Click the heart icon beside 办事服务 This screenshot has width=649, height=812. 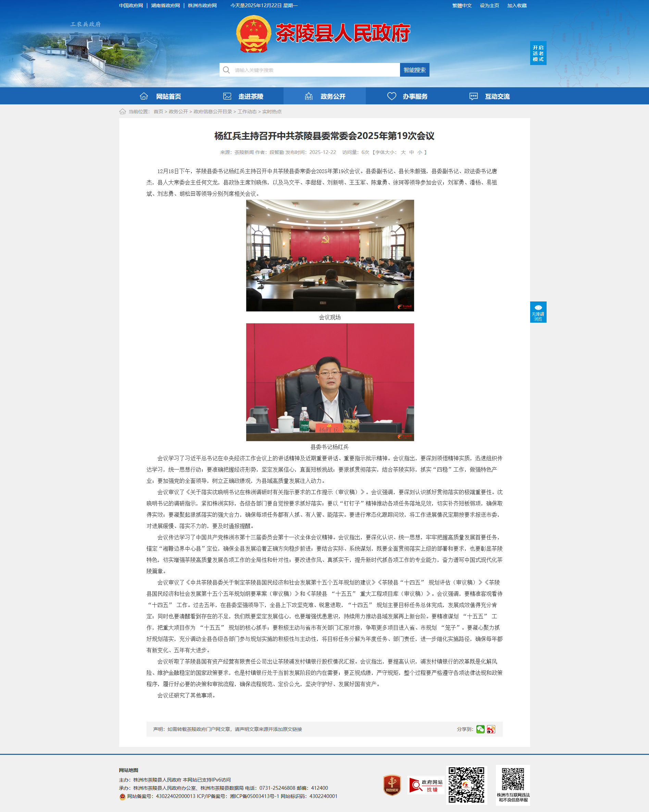pos(391,96)
